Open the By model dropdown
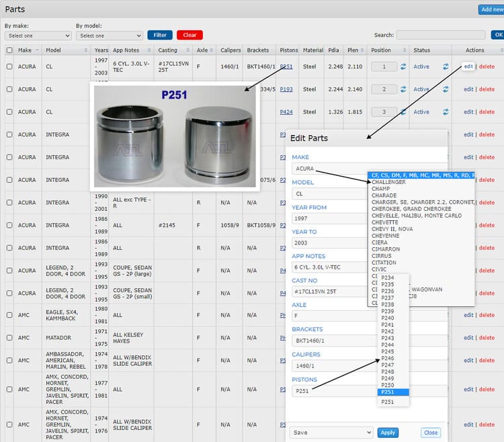 pos(110,36)
